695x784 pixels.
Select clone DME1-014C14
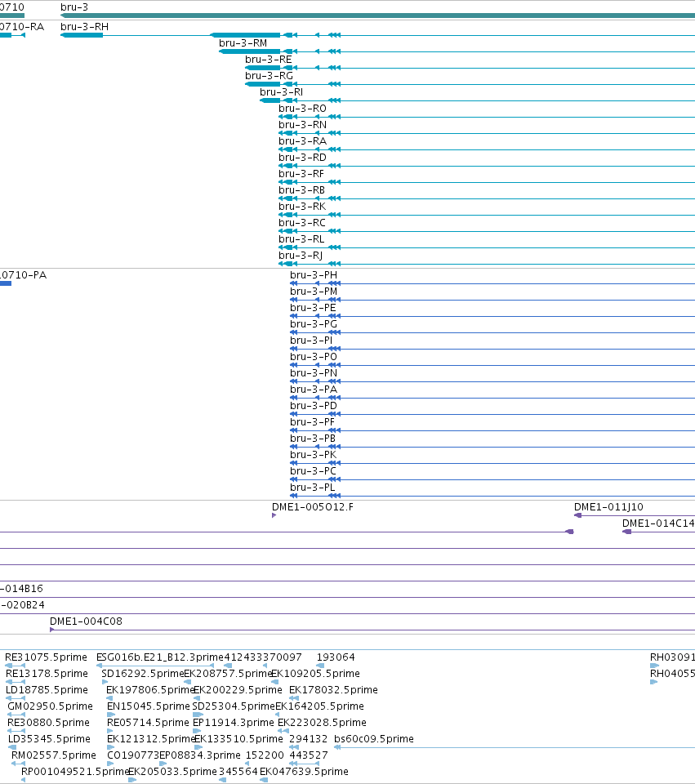point(658,523)
